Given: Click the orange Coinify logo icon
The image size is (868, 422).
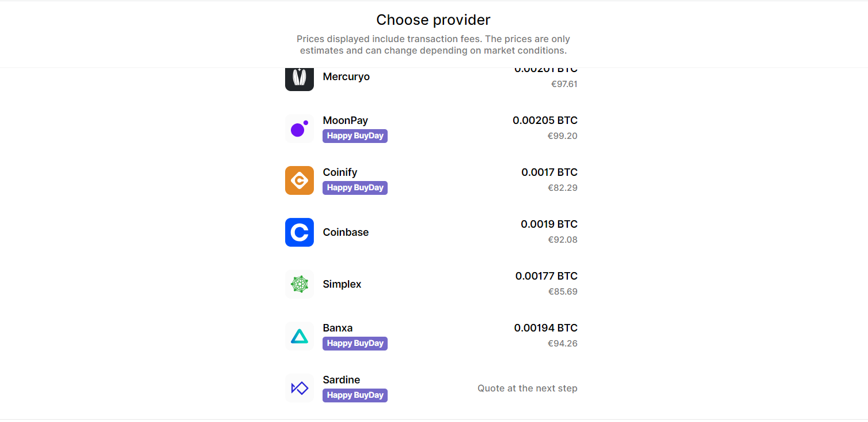Looking at the screenshot, I should [x=299, y=180].
